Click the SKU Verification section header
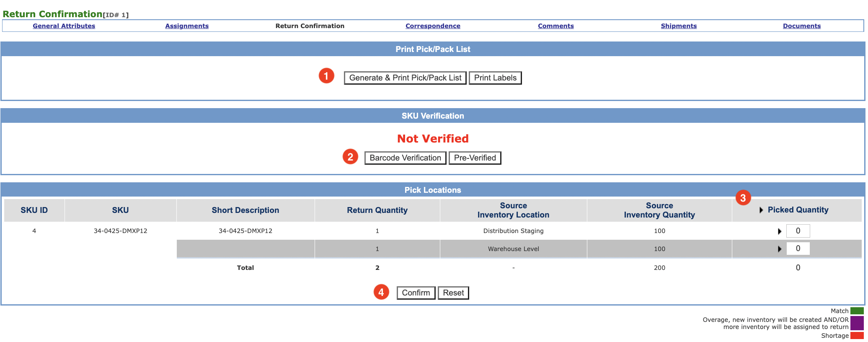 (x=433, y=116)
